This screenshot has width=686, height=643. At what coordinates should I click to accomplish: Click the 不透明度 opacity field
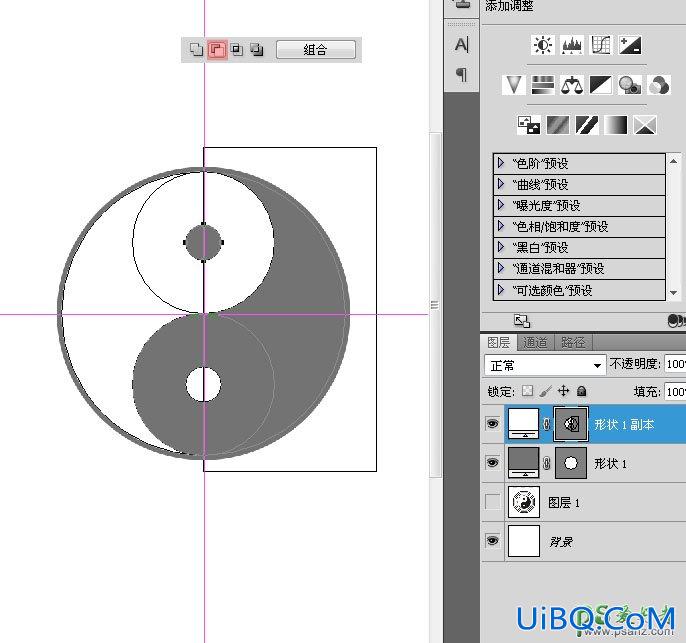675,364
